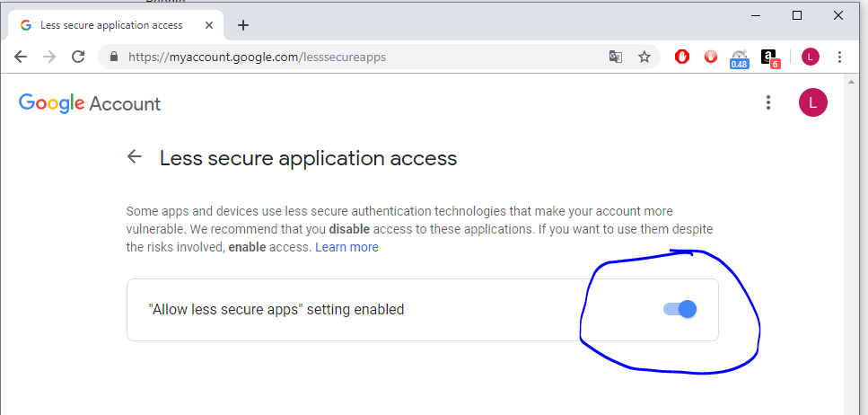Open the red ad blocker extension icon

coord(682,57)
